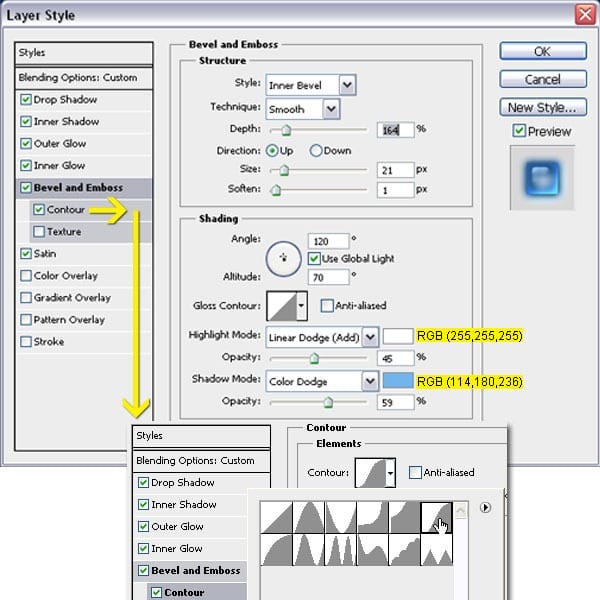Pick the Sawtooth contour preset thumbnail
Viewport: 600px width, 600px height.
click(436, 550)
